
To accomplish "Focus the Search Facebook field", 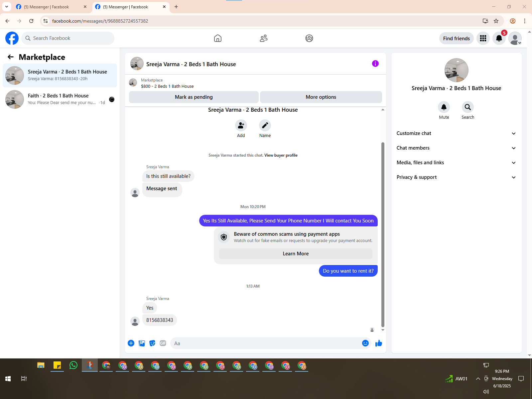I will (68, 38).
